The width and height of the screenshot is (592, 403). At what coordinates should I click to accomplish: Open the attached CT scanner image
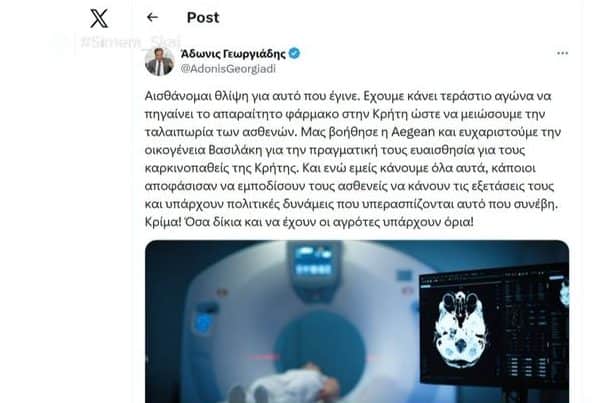pyautogui.click(x=357, y=321)
